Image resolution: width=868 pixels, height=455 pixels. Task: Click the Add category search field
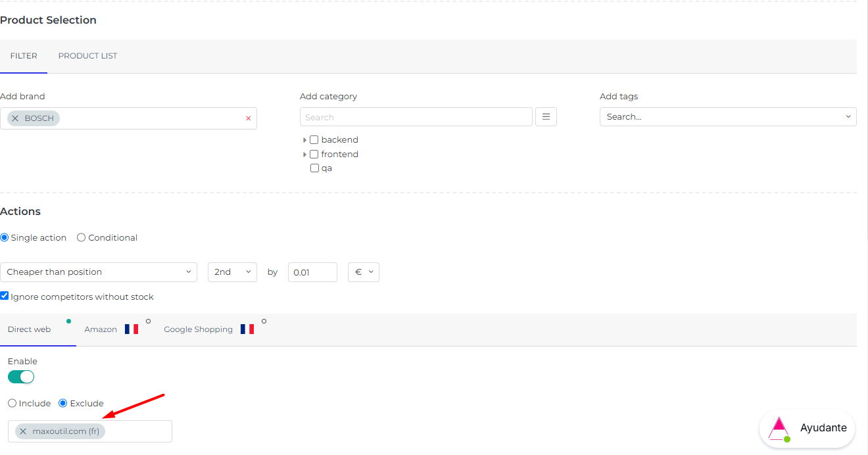pyautogui.click(x=416, y=117)
